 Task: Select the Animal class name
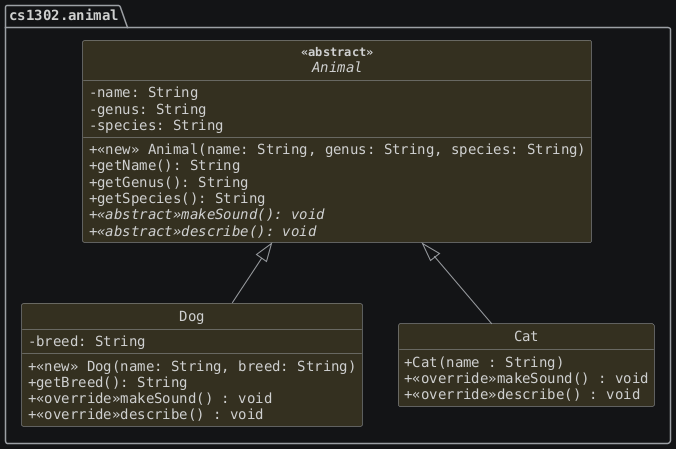click(x=337, y=67)
